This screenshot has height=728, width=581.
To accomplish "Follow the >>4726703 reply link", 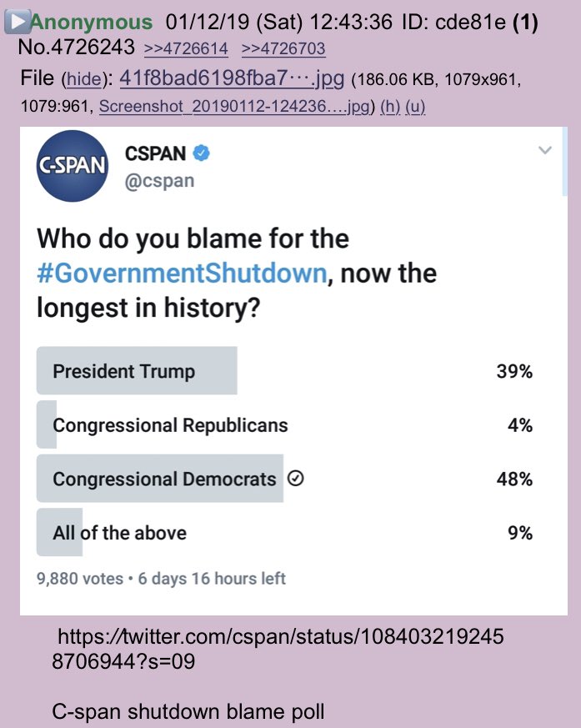I will coord(283,49).
